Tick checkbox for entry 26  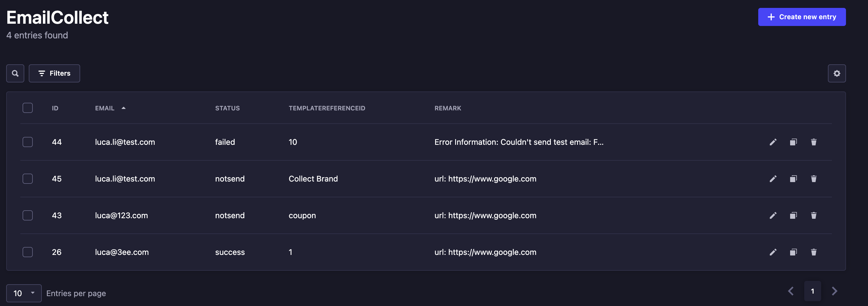28,252
